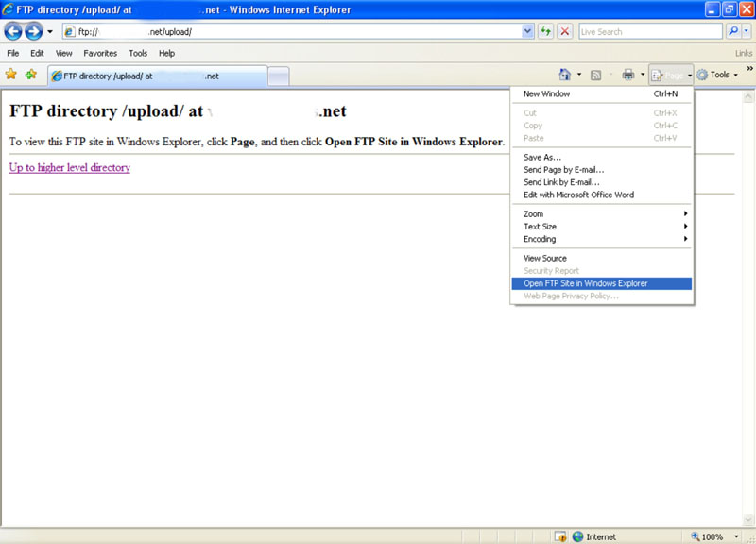Open a new blank tab

[x=279, y=76]
